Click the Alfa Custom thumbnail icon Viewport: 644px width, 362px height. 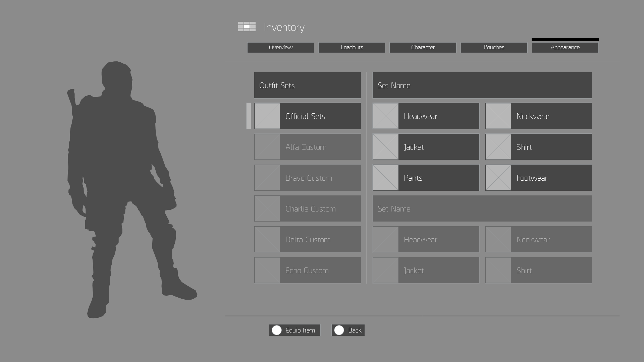point(267,147)
